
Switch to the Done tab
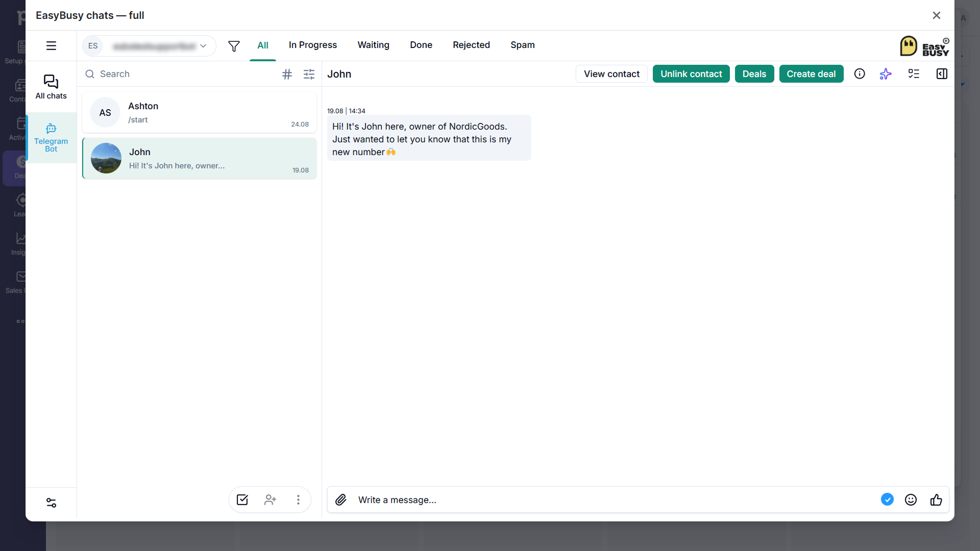(421, 45)
